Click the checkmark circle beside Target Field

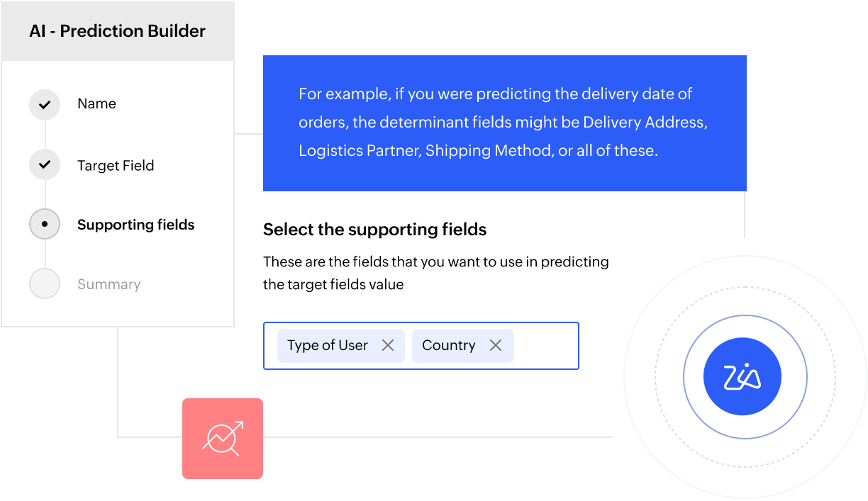click(45, 165)
